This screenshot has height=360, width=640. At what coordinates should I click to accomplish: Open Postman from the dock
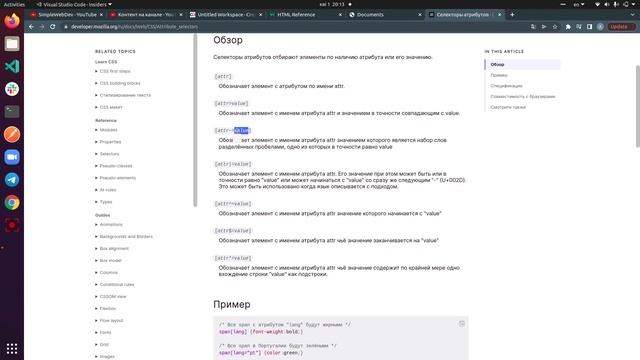pos(12,134)
